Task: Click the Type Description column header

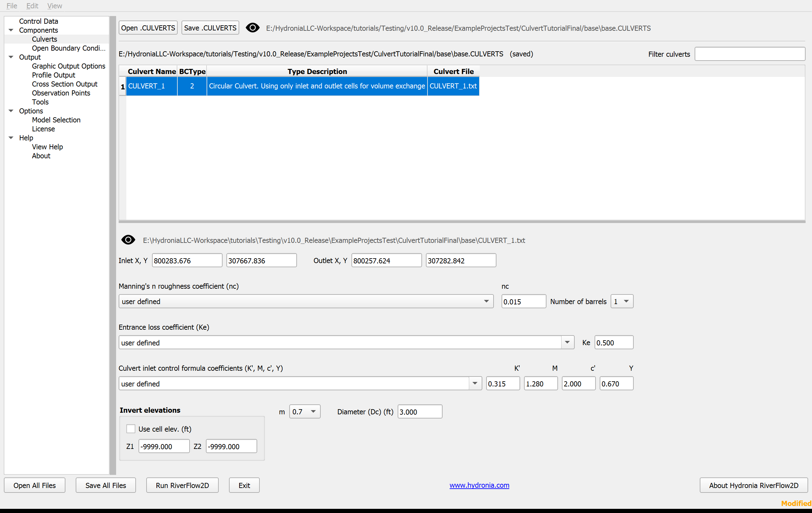Action: tap(317, 71)
